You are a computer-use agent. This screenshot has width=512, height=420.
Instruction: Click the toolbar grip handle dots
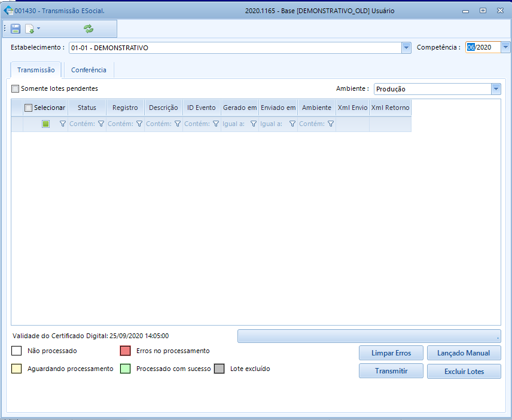[5, 29]
